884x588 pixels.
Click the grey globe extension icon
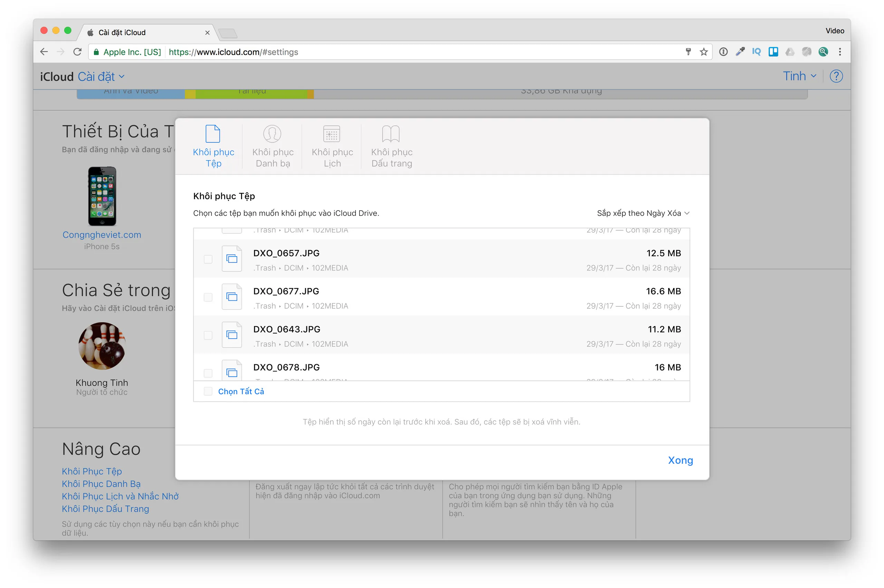[x=806, y=52]
